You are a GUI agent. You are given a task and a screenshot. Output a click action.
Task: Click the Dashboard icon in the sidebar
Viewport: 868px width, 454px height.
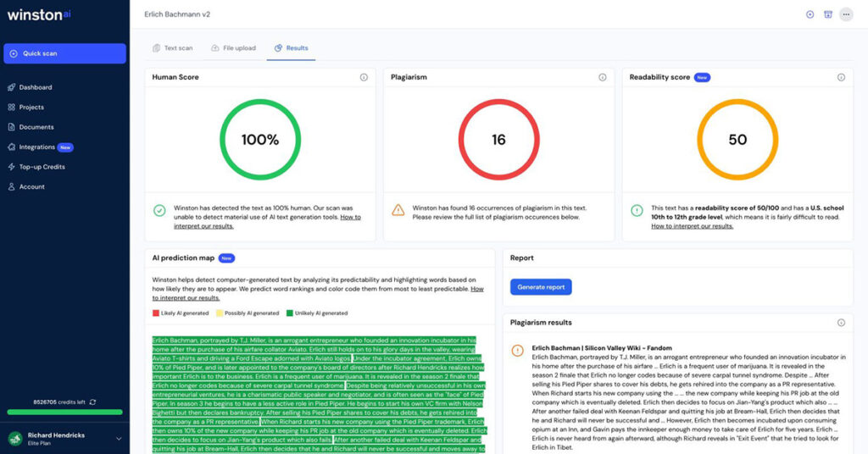click(x=12, y=87)
